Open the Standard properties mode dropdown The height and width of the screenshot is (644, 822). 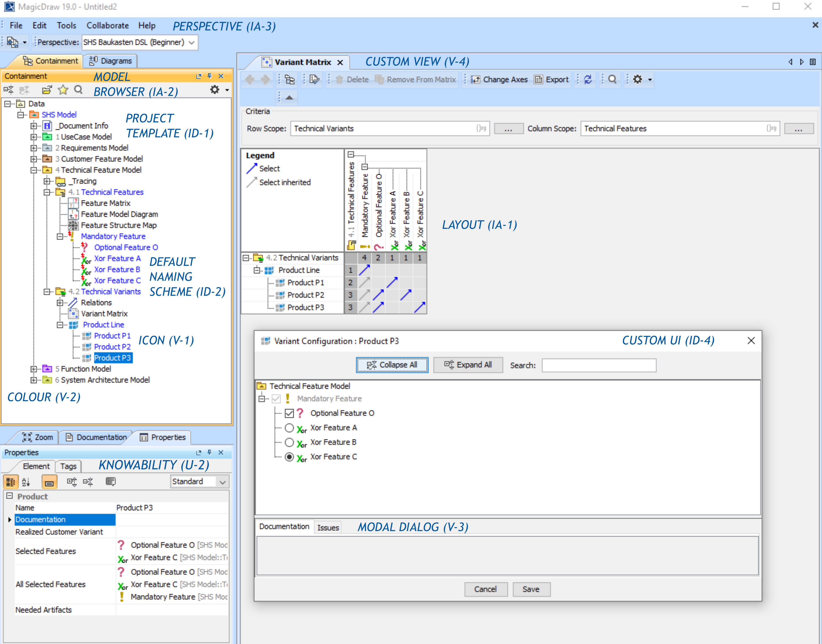(222, 482)
